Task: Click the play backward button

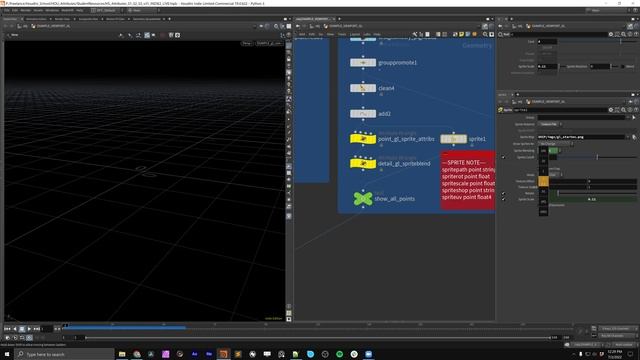Action: (x=15, y=329)
